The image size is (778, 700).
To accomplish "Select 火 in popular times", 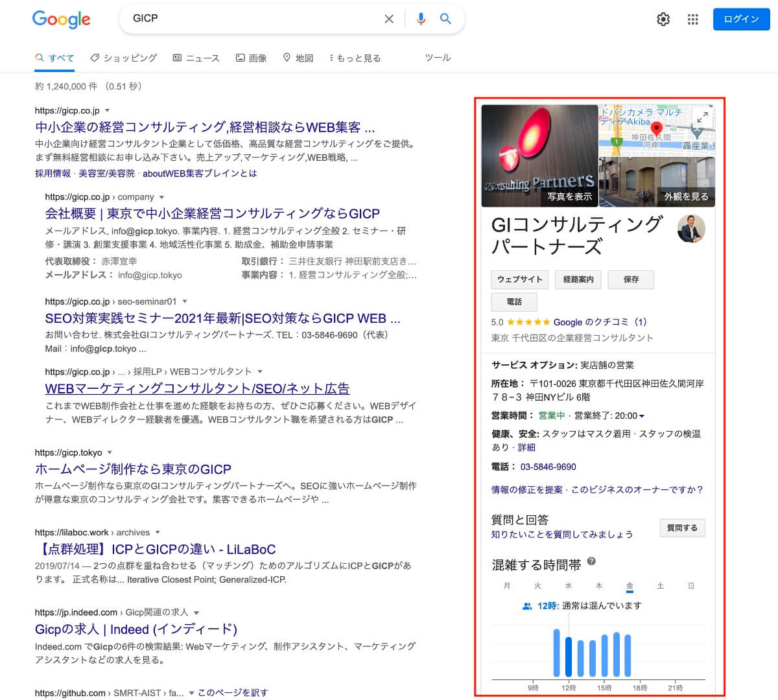I will pyautogui.click(x=537, y=586).
